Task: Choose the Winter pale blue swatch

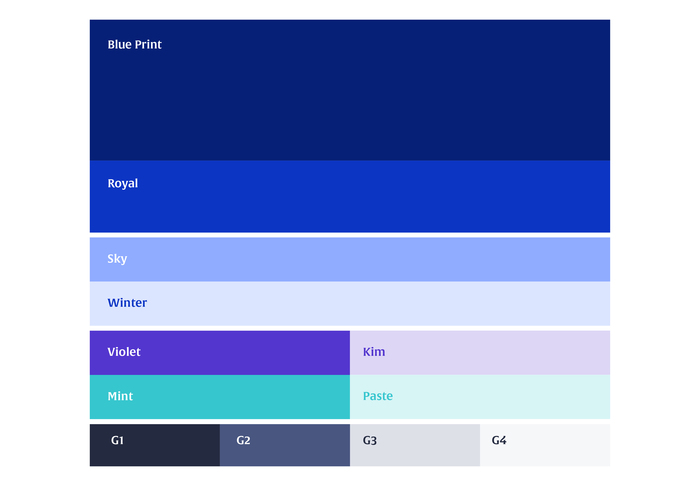Action: point(349,303)
